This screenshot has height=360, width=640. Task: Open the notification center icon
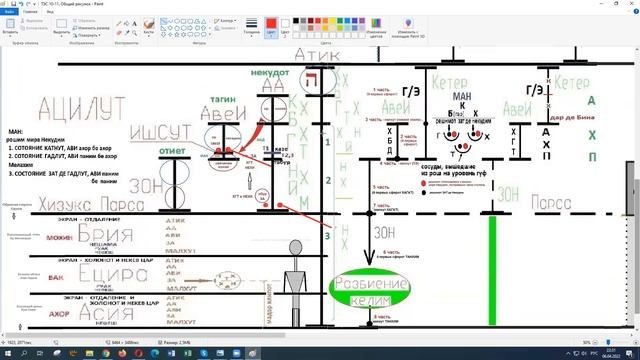[630, 353]
